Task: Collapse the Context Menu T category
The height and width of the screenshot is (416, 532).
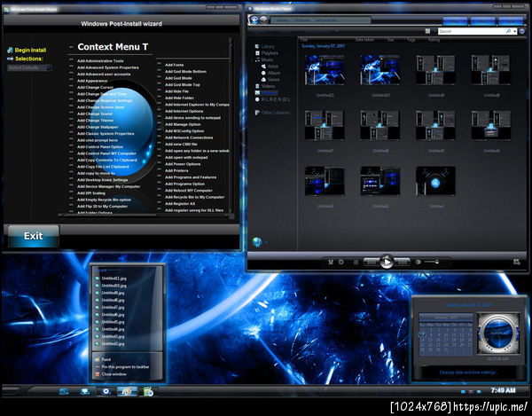Action: [x=71, y=47]
